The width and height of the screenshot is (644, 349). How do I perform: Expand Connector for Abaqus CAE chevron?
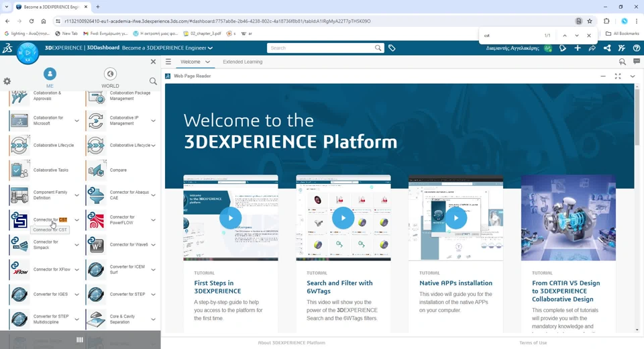[153, 195]
